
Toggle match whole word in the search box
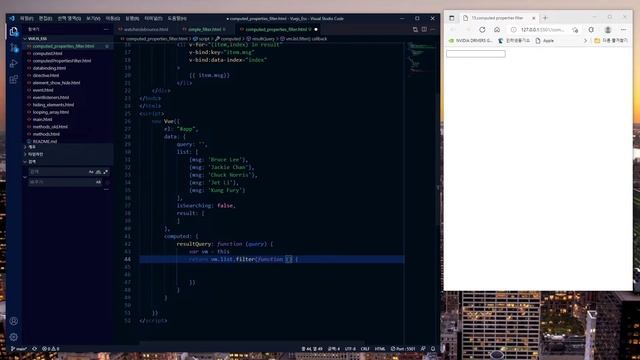pyautogui.click(x=98, y=172)
